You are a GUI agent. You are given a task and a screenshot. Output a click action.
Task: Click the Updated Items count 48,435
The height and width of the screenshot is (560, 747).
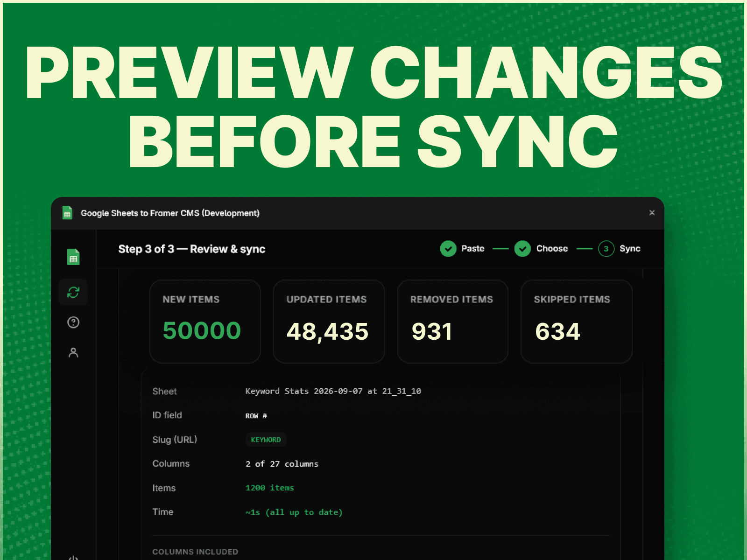pyautogui.click(x=327, y=332)
